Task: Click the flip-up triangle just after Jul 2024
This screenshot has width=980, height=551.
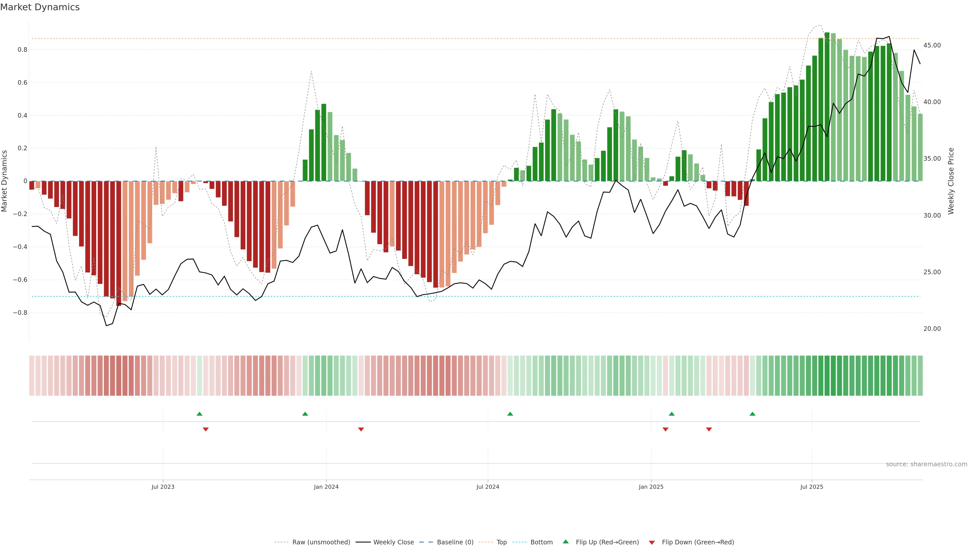Action: 510,414
